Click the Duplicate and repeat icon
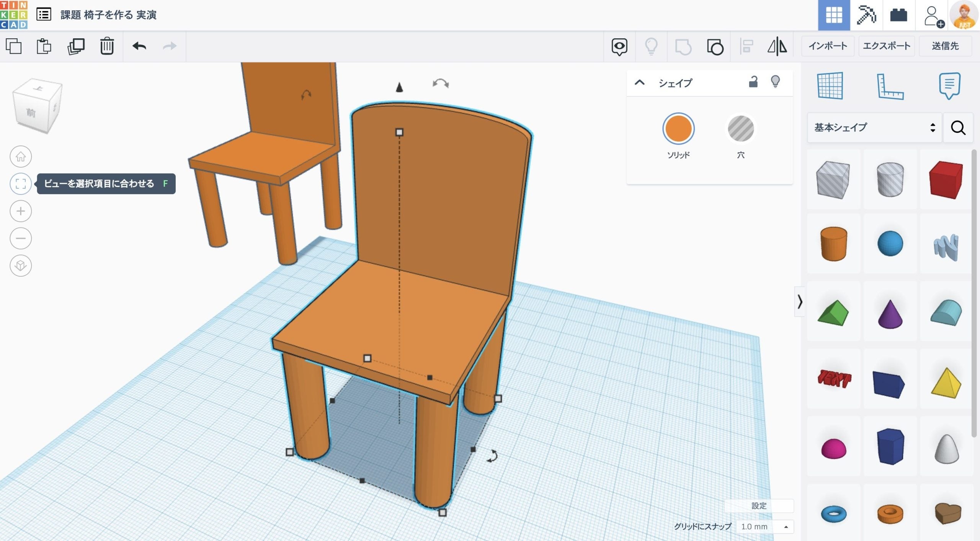This screenshot has height=541, width=980. tap(76, 46)
